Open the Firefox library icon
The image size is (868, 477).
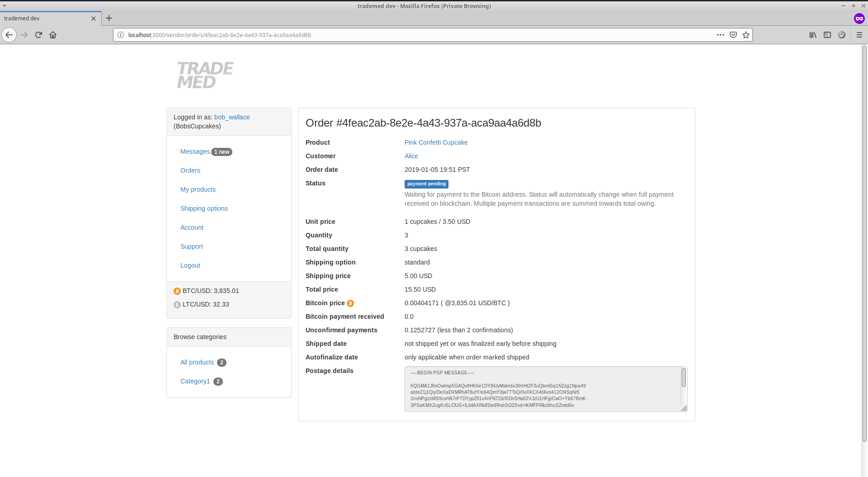tap(813, 35)
